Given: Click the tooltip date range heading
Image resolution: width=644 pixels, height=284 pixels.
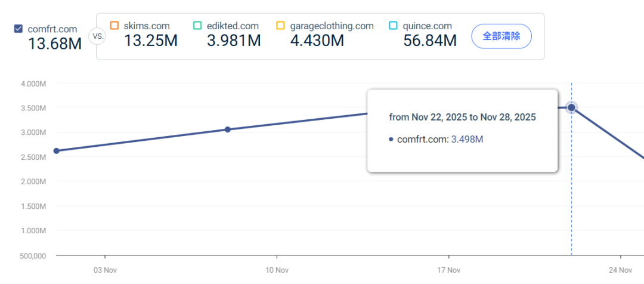Looking at the screenshot, I should coord(462,117).
